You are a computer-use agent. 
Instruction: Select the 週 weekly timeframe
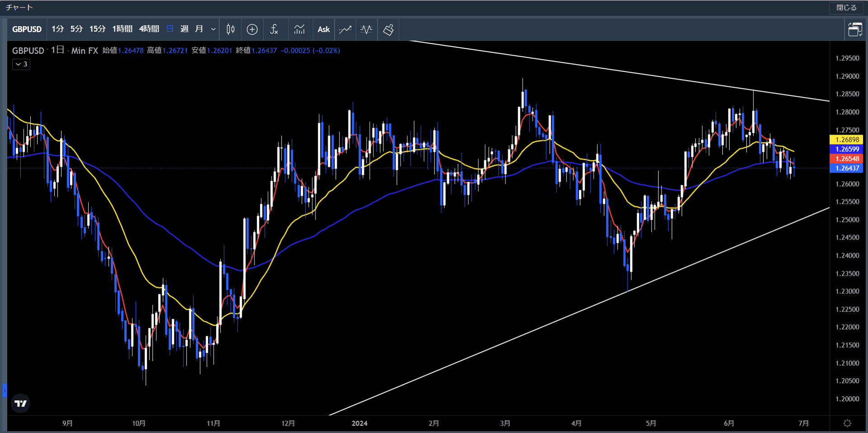point(184,29)
